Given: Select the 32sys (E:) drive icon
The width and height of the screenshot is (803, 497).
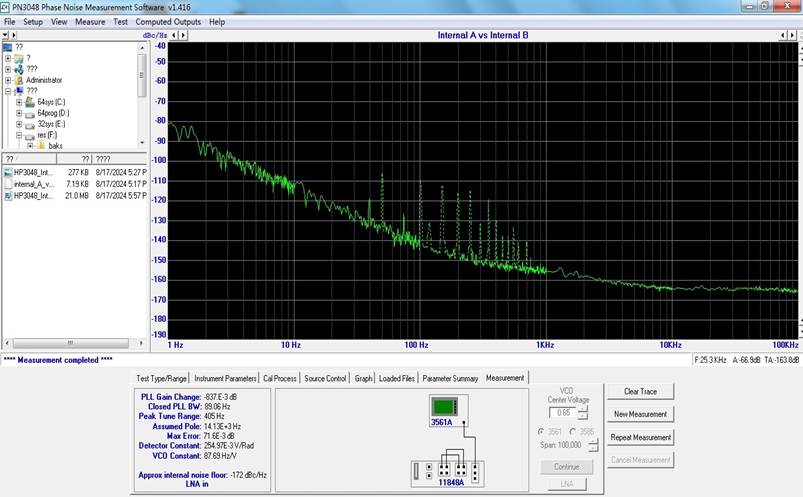Looking at the screenshot, I should 30,125.
